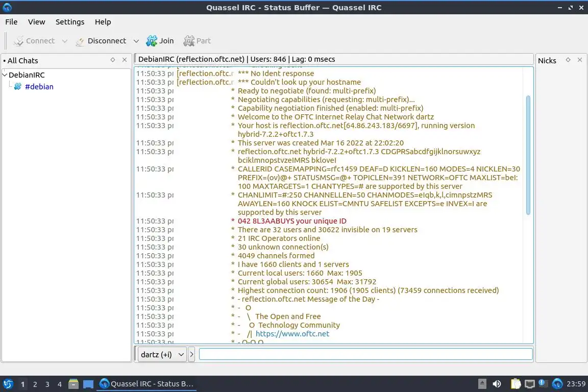Click the Join channel button
This screenshot has width=588, height=392.
(160, 41)
